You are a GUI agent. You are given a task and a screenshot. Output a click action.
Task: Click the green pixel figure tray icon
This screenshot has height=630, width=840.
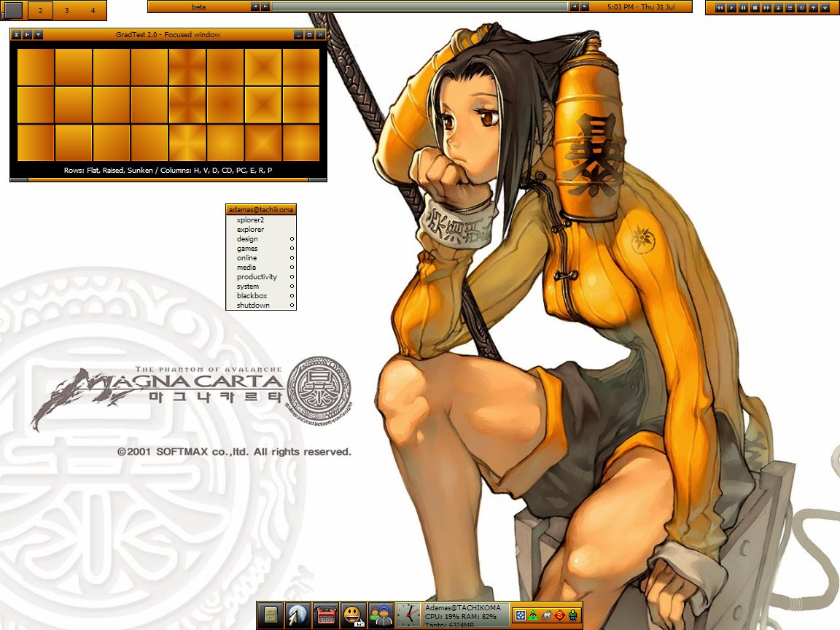point(572,615)
